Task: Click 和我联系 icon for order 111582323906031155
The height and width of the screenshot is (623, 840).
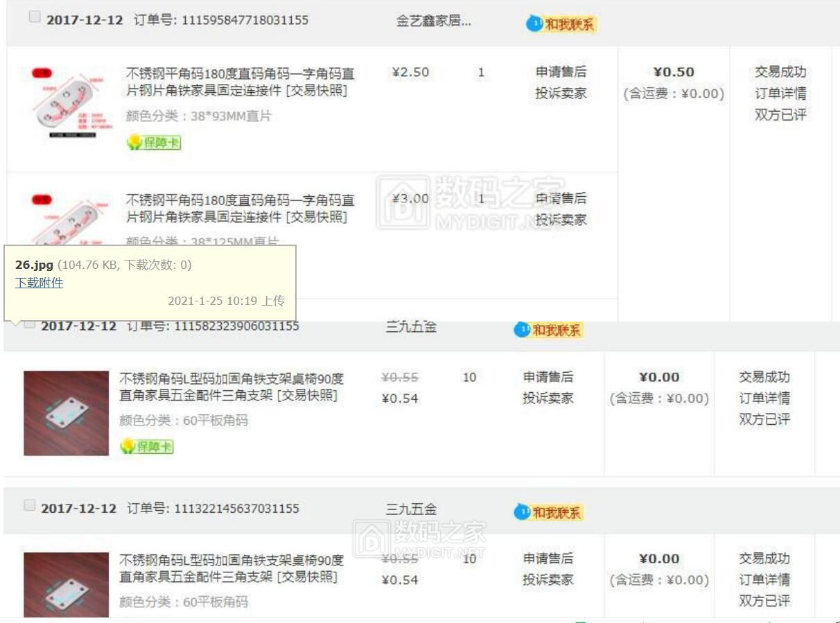Action: point(548,330)
